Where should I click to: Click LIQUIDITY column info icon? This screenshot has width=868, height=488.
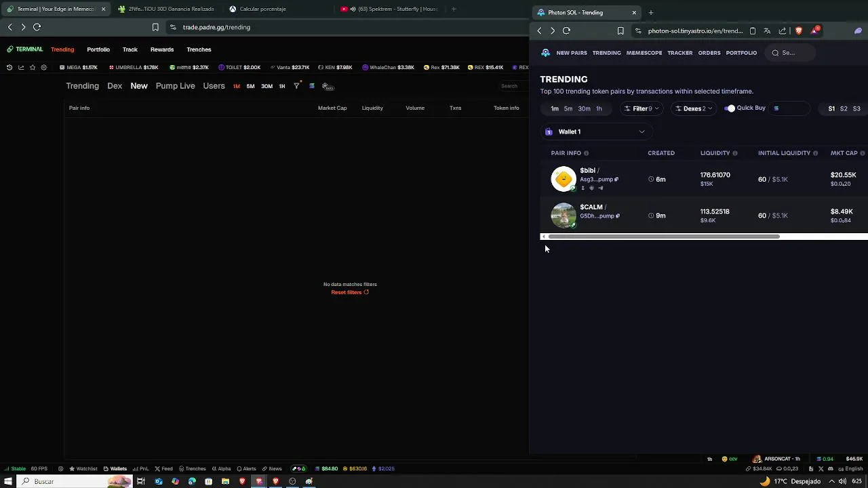point(734,153)
